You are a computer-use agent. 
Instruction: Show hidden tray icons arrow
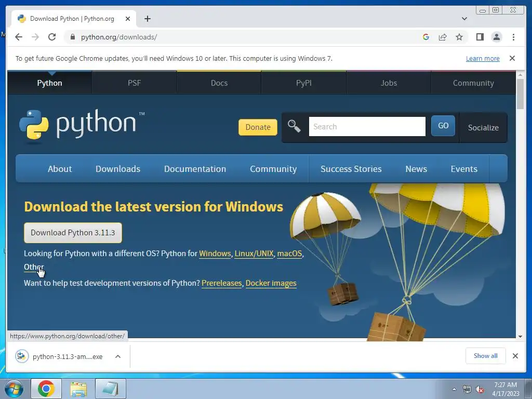(x=454, y=389)
